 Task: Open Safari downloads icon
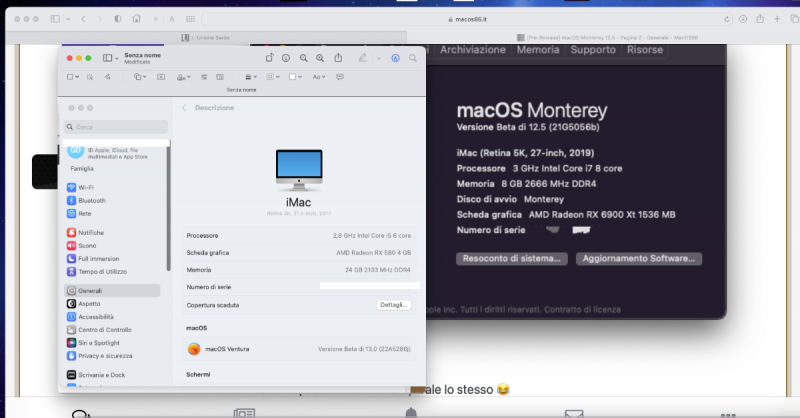tap(743, 19)
